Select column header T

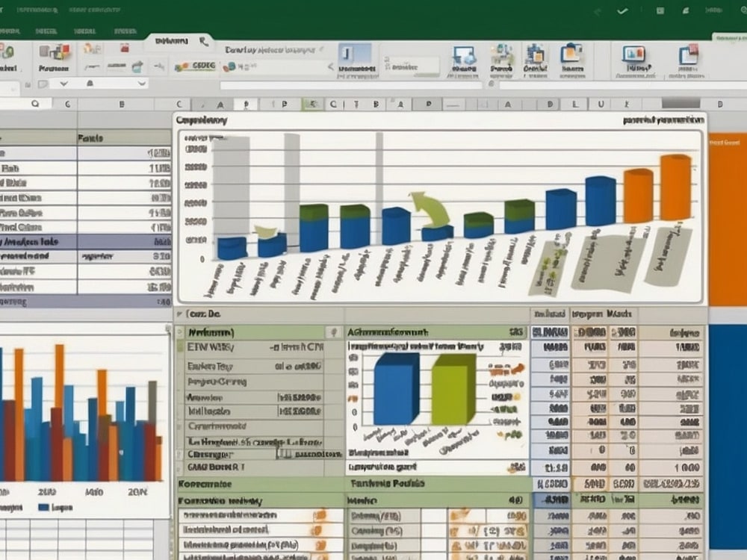(356, 104)
